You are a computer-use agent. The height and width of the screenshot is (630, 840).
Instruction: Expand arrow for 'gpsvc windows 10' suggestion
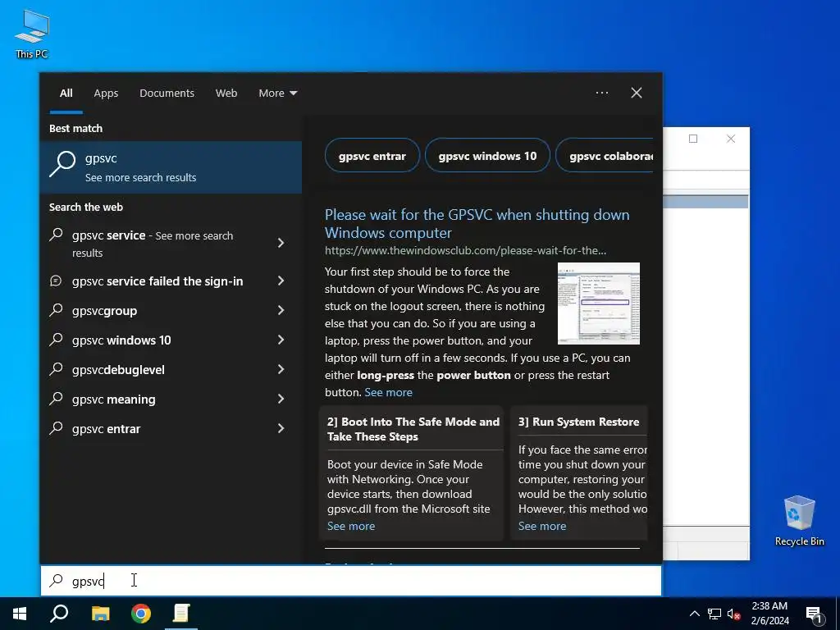[x=281, y=340]
